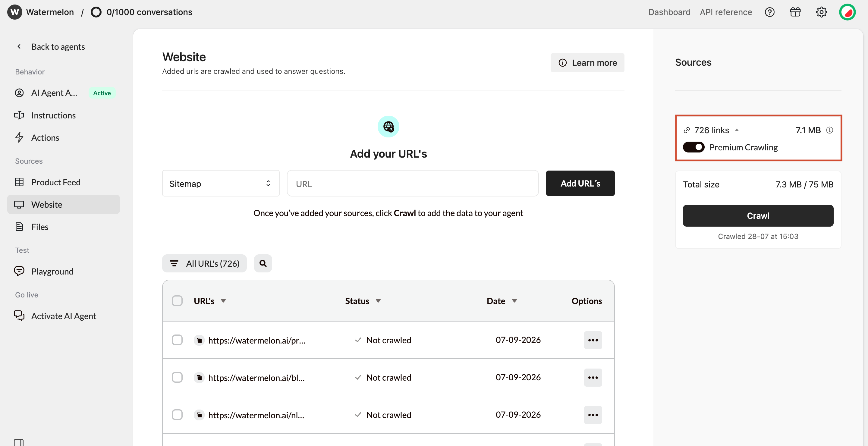
Task: Toggle the Premium Crawling switch
Action: (693, 147)
